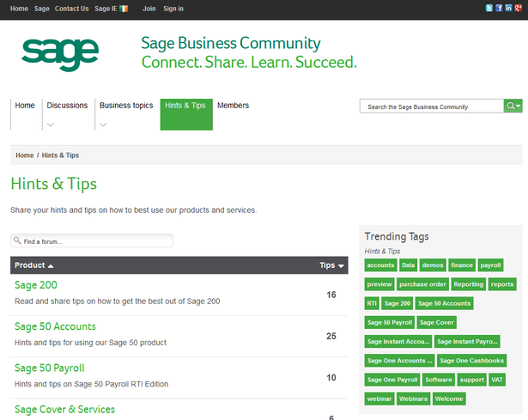The width and height of the screenshot is (528, 420).
Task: Click the Sage logo
Action: (x=60, y=55)
